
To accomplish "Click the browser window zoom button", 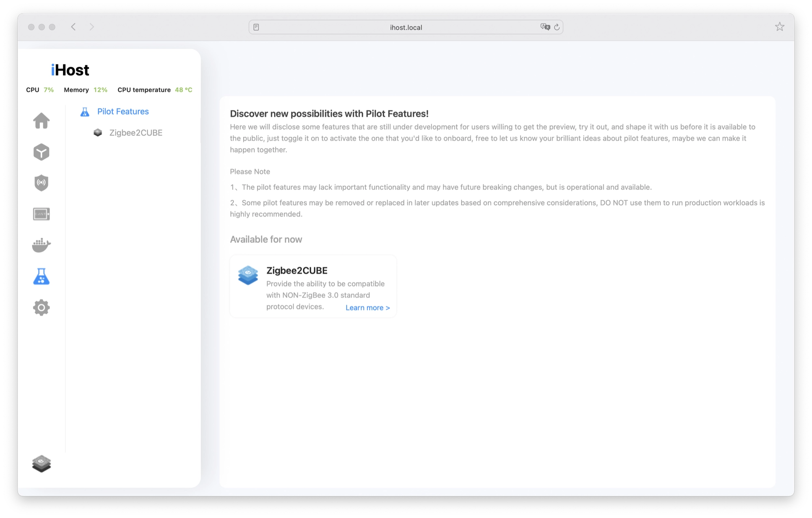I will 52,27.
